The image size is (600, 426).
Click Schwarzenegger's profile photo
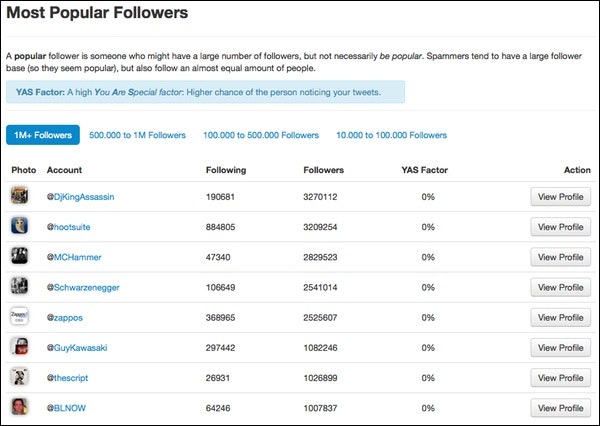[x=19, y=286]
